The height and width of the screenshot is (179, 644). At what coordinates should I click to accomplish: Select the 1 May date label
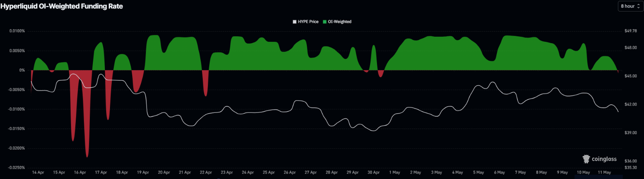coord(395,173)
